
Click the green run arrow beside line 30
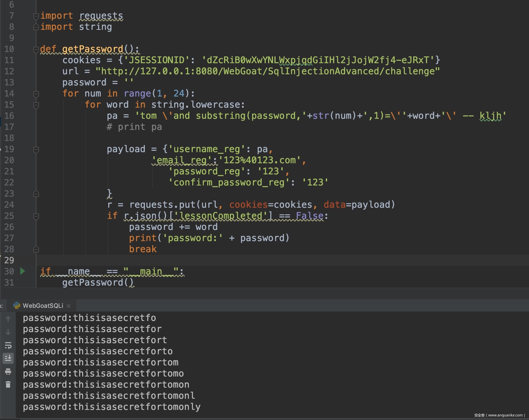pos(23,271)
